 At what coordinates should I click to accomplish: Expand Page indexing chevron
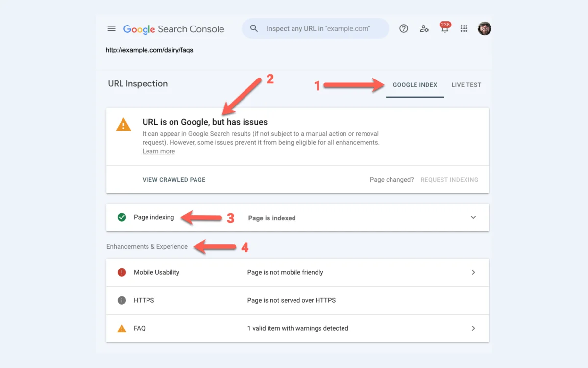click(473, 217)
